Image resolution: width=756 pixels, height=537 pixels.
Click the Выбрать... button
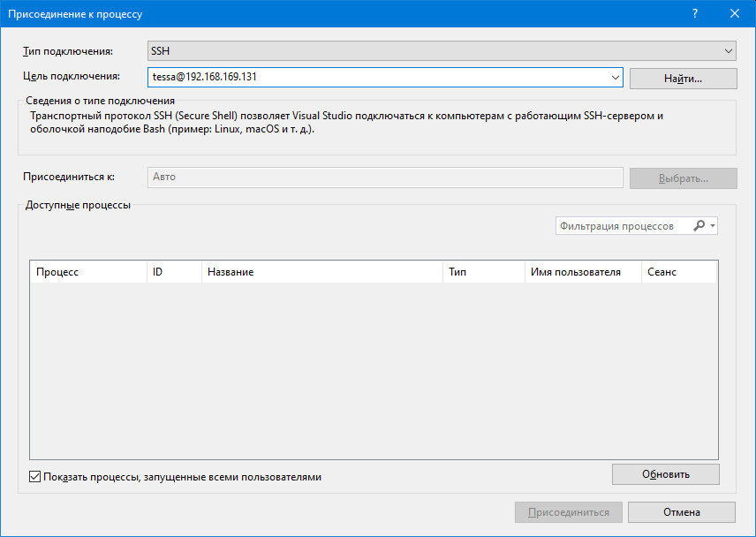(x=683, y=178)
